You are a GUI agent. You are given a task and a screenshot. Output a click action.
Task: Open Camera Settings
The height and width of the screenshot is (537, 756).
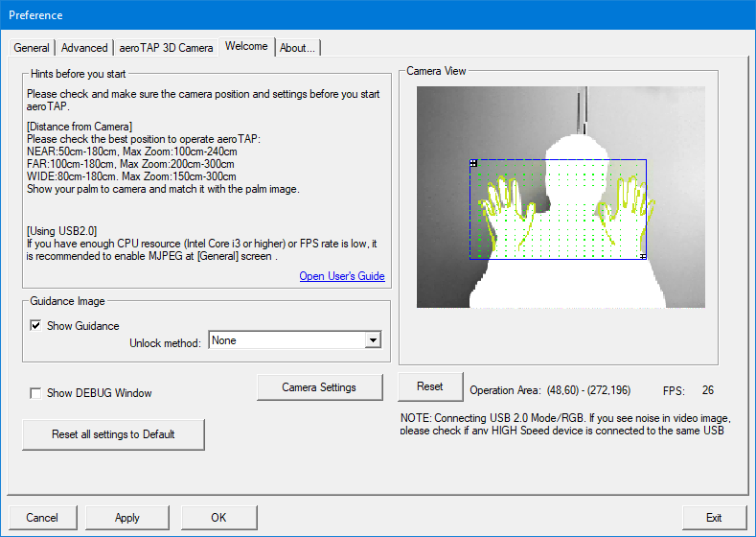(x=320, y=387)
